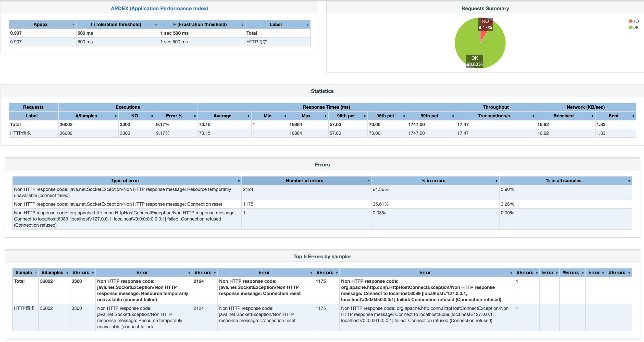
Task: Click sort icon on #Samples statistics column
Action: [x=116, y=116]
